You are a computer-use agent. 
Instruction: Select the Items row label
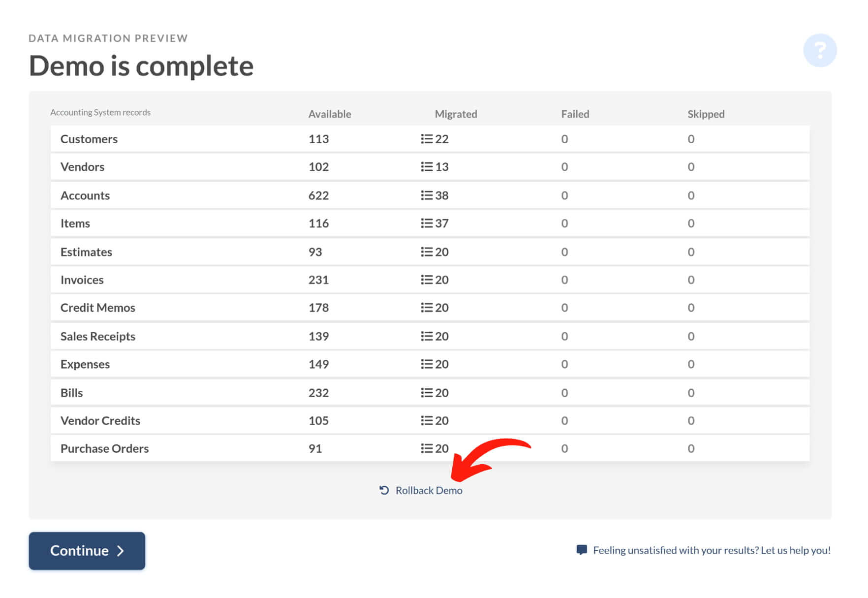coord(75,223)
